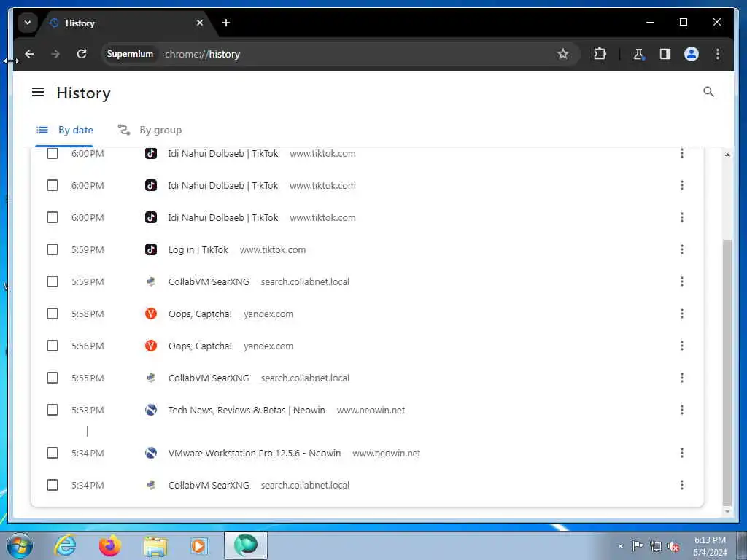Open the browser three-dot main menu
Image resolution: width=747 pixels, height=560 pixels.
(x=718, y=54)
